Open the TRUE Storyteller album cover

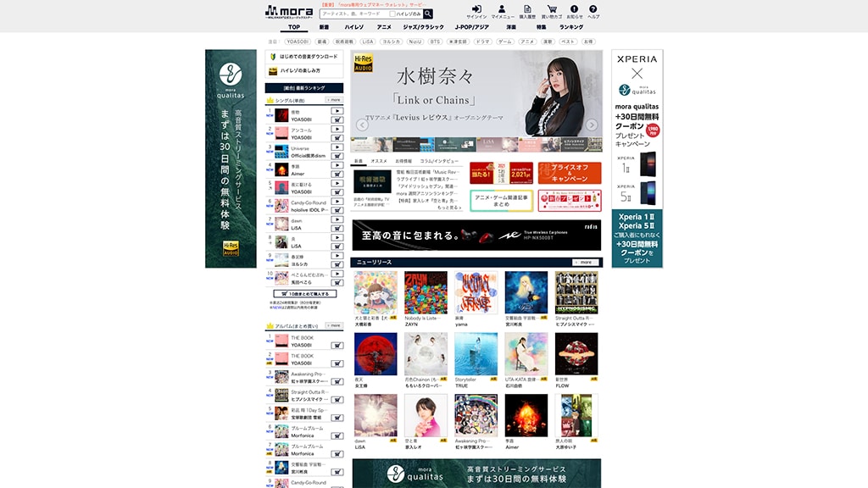pyautogui.click(x=476, y=354)
